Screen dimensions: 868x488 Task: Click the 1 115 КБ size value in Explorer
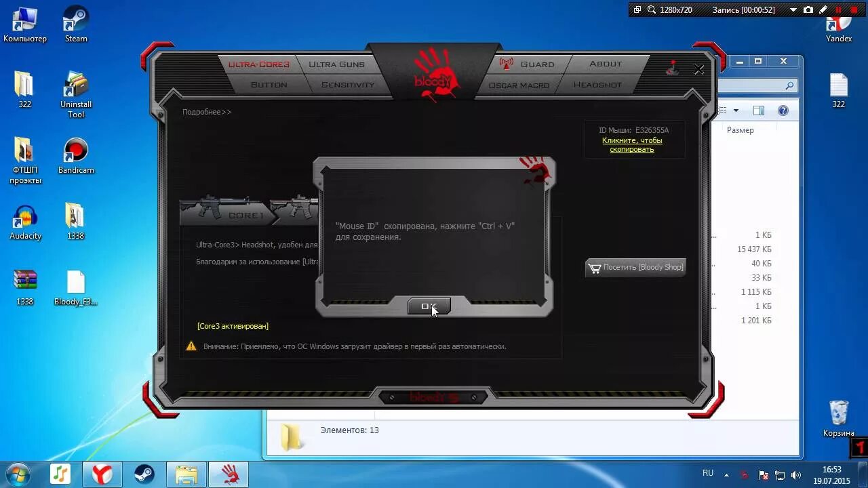tap(756, 292)
